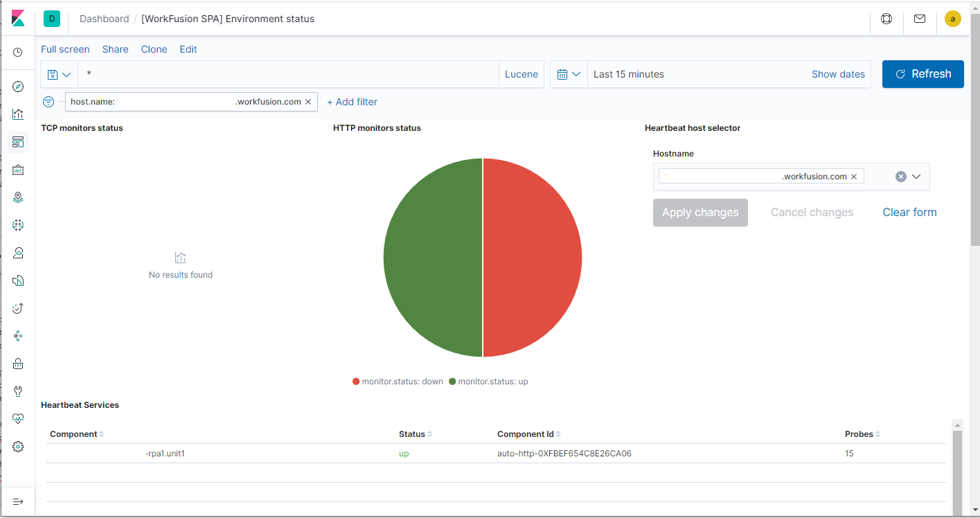Viewport: 980px width, 518px height.
Task: Click the mail newsfeed icon in header
Action: click(920, 19)
